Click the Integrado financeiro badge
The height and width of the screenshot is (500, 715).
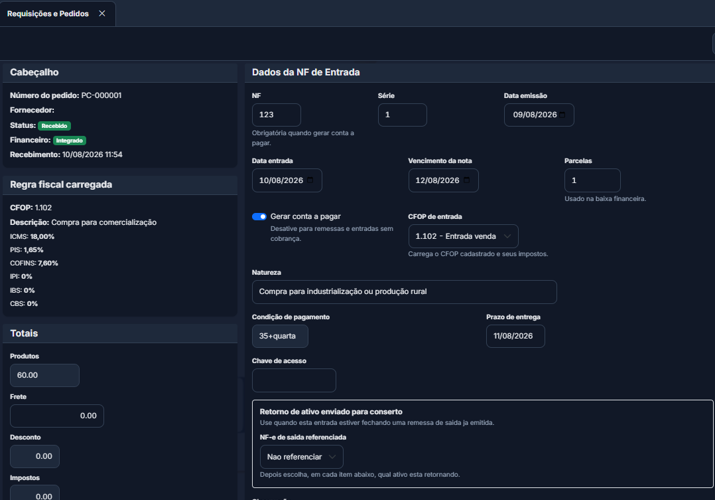coord(69,140)
